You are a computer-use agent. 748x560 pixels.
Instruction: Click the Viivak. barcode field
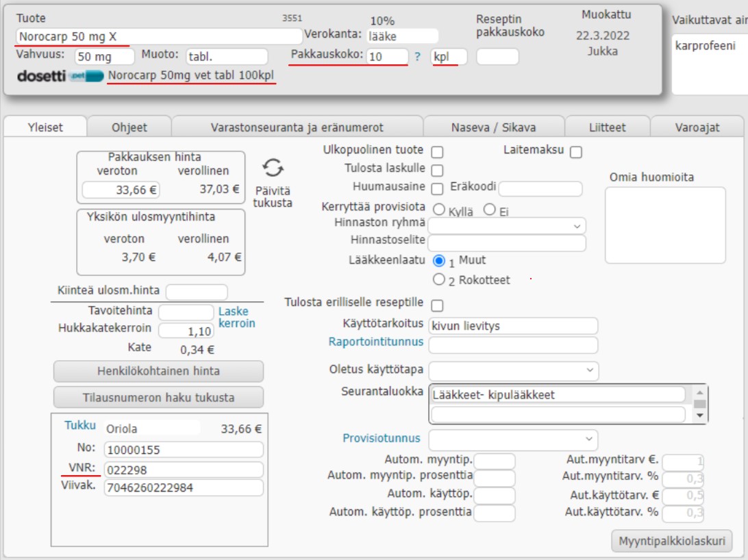184,487
